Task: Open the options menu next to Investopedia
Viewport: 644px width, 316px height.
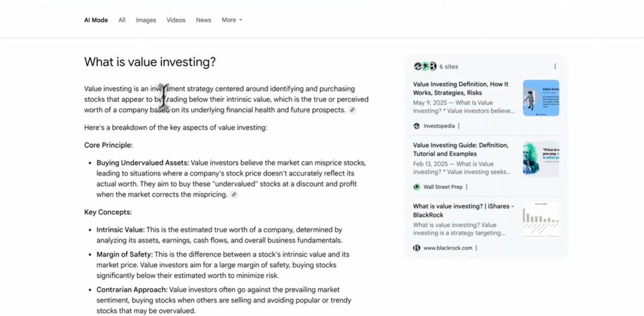Action: [x=459, y=126]
